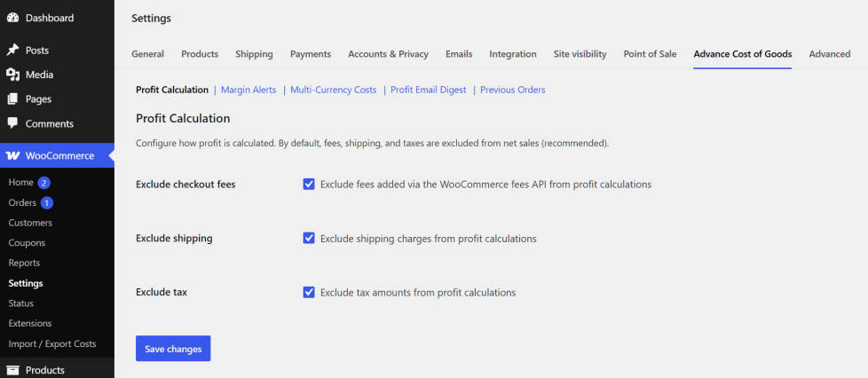Viewport: 868px width, 378px height.
Task: Go to the Emails tab
Action: point(459,54)
